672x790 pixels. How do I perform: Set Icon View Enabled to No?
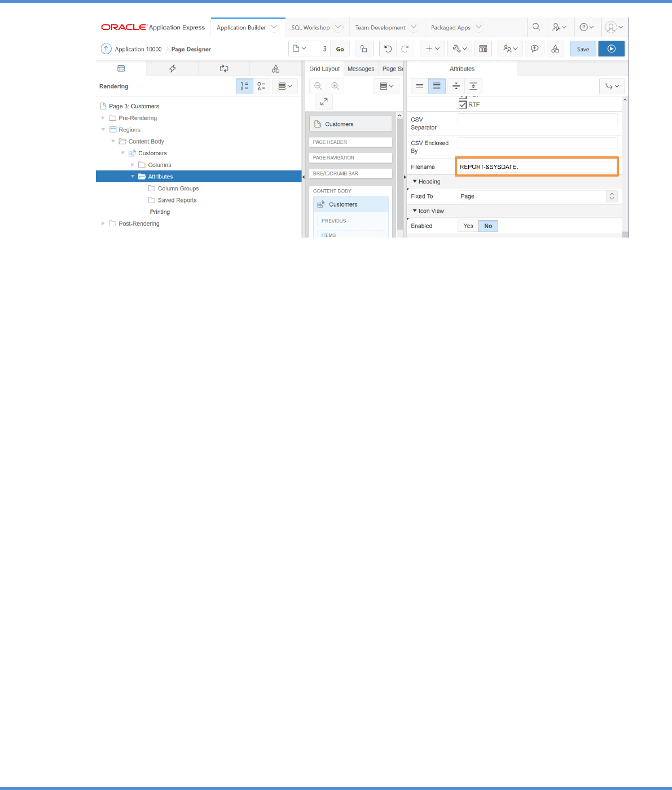click(488, 226)
